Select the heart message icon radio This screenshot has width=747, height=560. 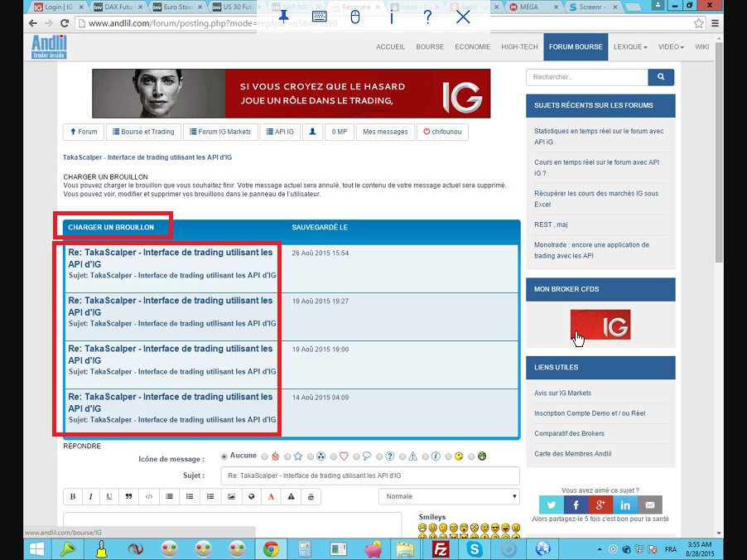[334, 456]
